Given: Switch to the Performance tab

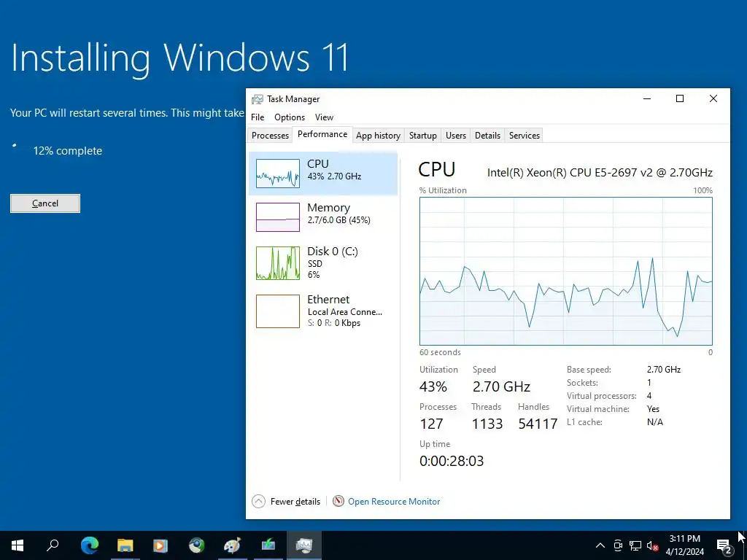Looking at the screenshot, I should (x=322, y=134).
